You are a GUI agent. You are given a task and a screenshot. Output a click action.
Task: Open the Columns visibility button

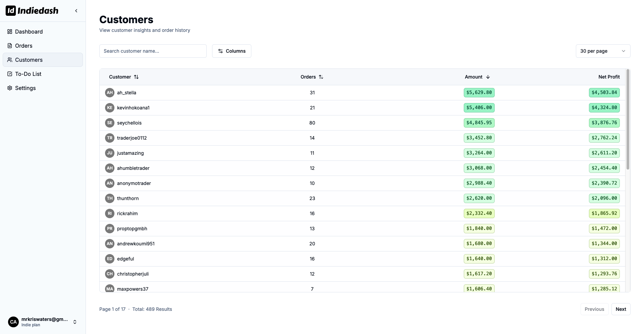pyautogui.click(x=232, y=51)
